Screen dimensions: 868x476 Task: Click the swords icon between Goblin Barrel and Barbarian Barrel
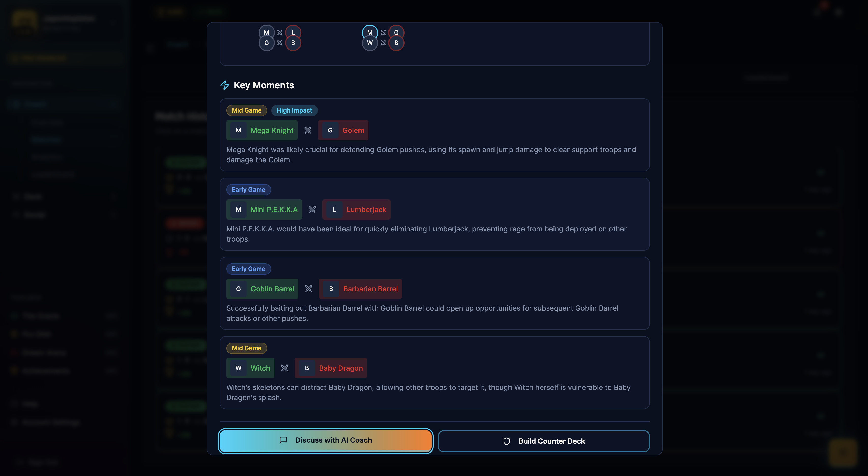pos(308,289)
